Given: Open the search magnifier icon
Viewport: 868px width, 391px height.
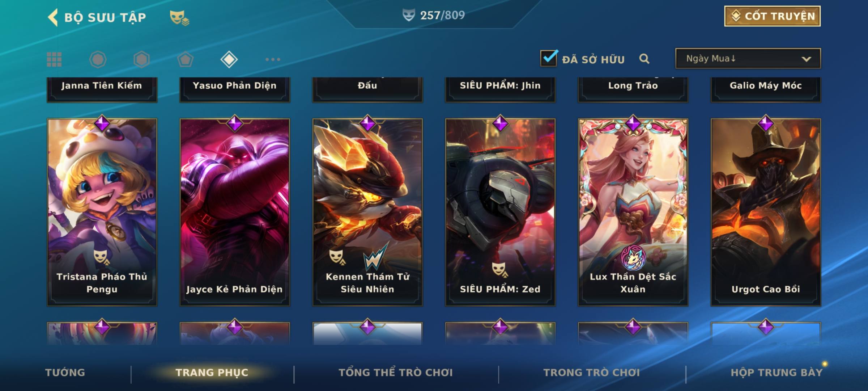Looking at the screenshot, I should coord(644,59).
